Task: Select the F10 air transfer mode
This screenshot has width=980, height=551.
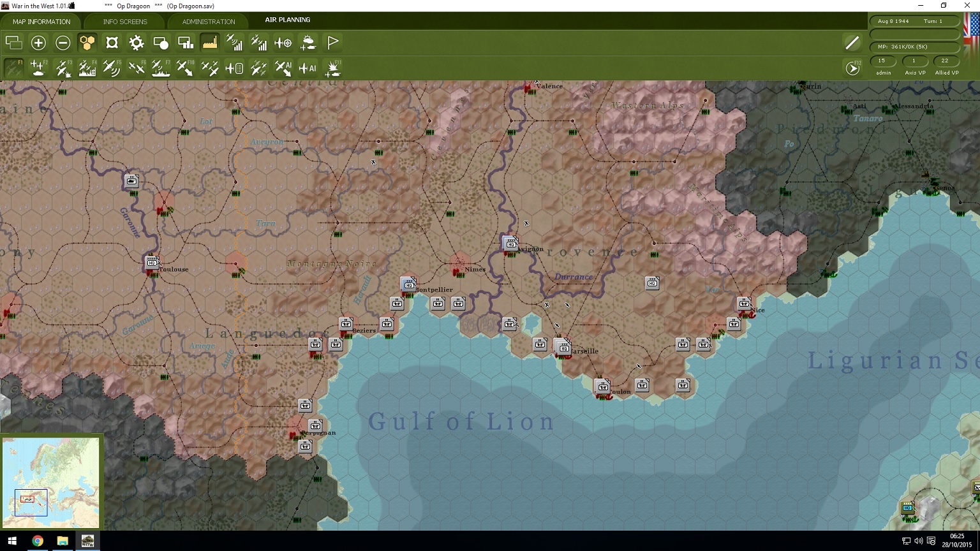Action: tap(185, 68)
